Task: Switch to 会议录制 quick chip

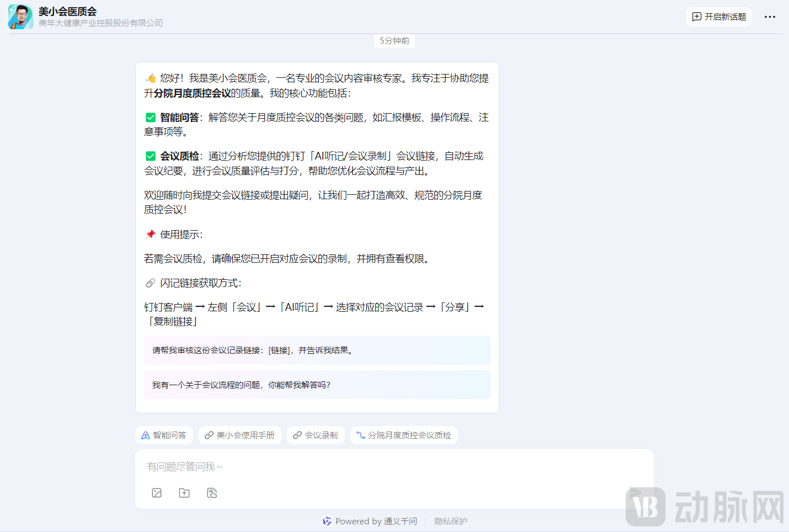Action: point(316,435)
